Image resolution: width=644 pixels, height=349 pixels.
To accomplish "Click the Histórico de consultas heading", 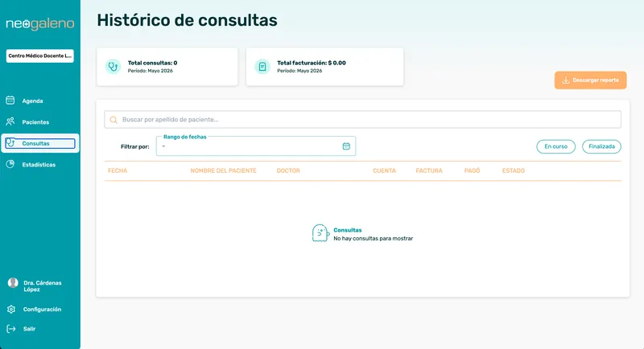I will [187, 20].
